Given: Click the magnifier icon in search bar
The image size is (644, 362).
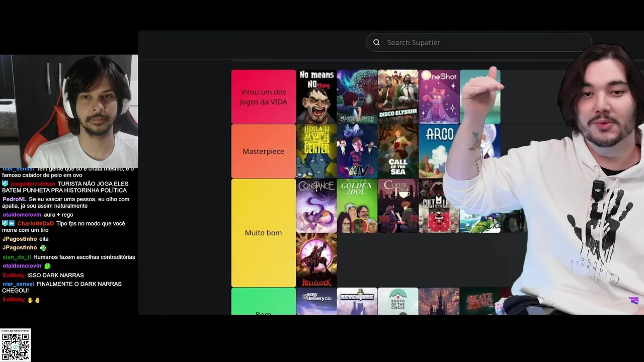Looking at the screenshot, I should coord(376,42).
